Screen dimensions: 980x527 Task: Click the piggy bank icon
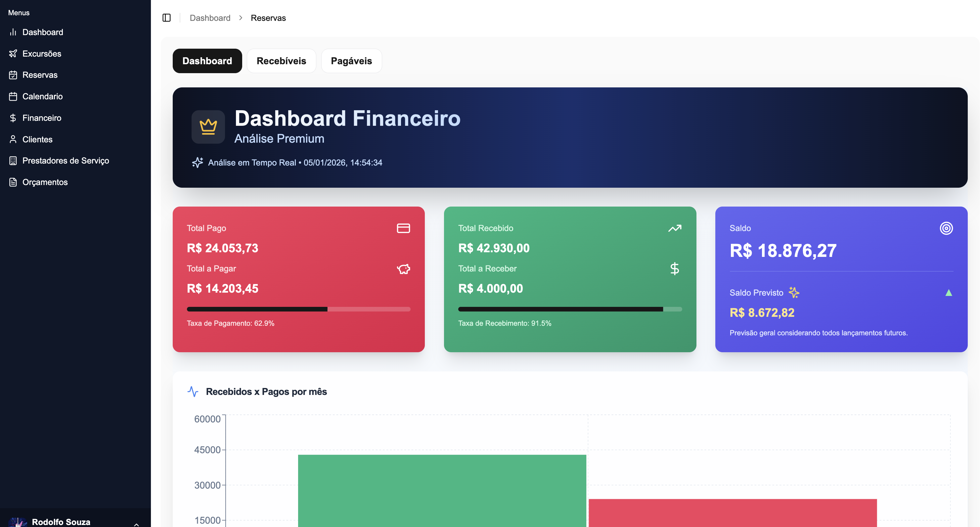point(403,269)
